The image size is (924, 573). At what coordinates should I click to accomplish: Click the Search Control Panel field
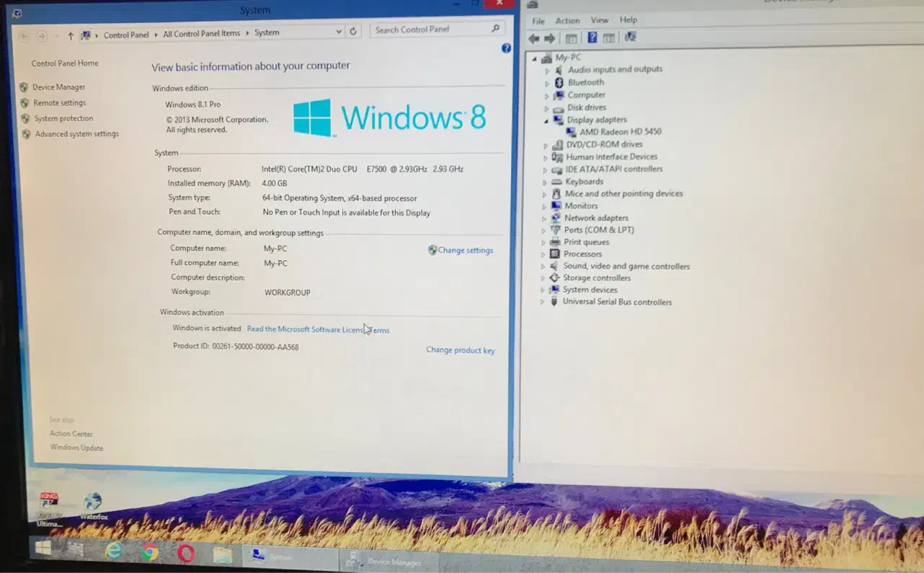tap(437, 30)
